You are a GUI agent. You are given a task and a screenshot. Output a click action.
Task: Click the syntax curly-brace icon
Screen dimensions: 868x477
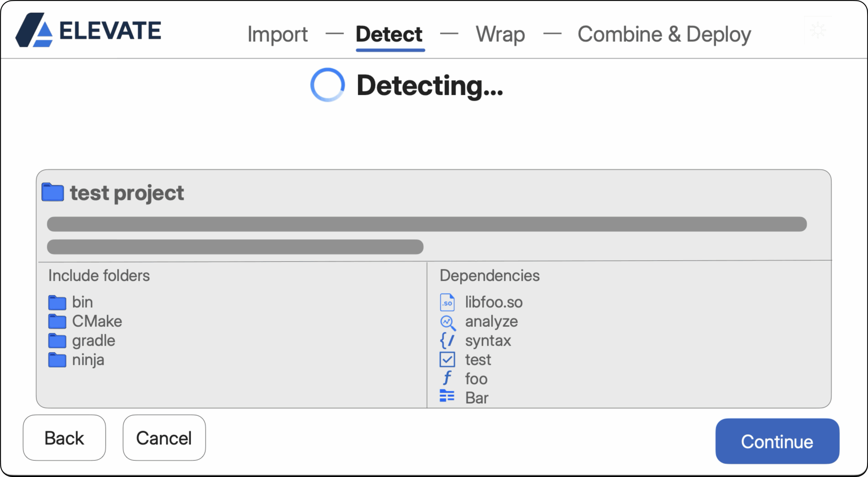[x=447, y=341]
